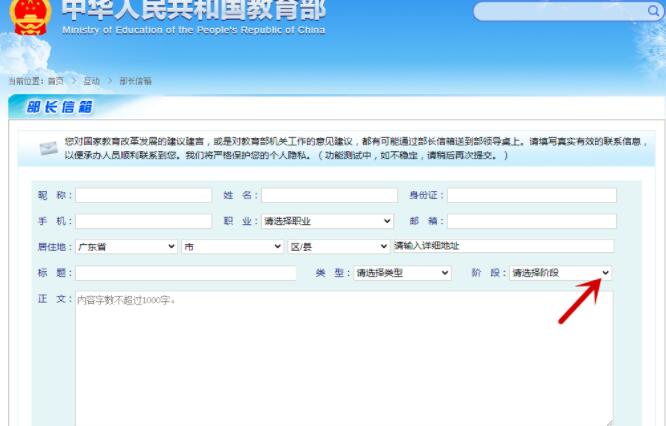
Task: Click the 手机 phone number field
Action: click(143, 221)
